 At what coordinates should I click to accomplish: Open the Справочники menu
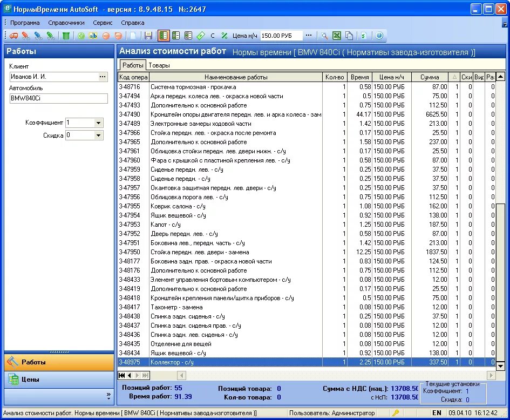coord(66,23)
